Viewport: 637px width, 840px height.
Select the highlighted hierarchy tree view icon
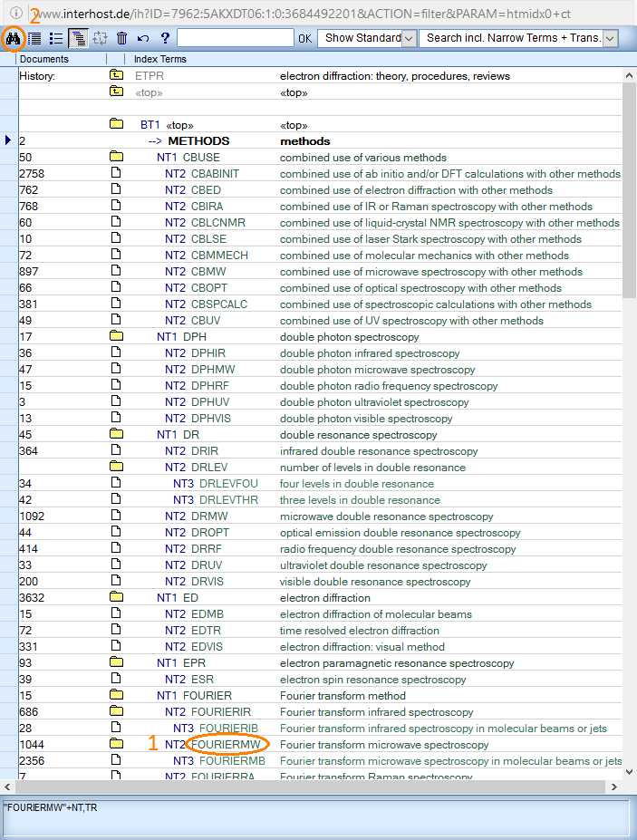(x=78, y=38)
